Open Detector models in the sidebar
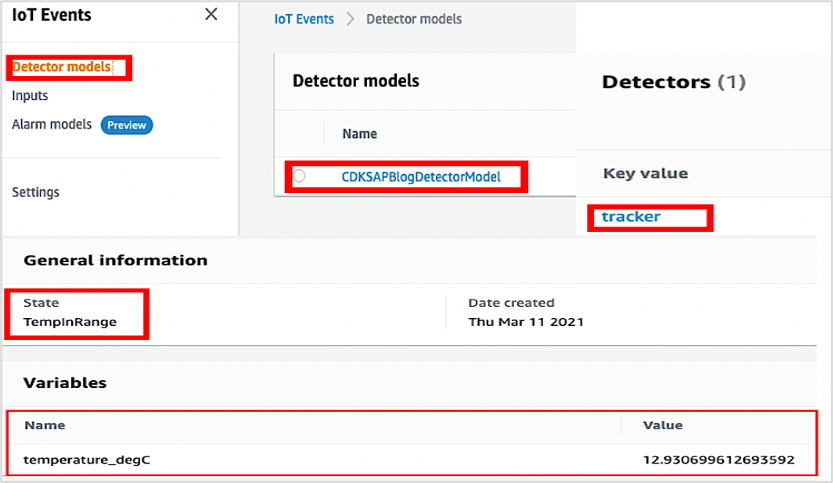 coord(62,67)
